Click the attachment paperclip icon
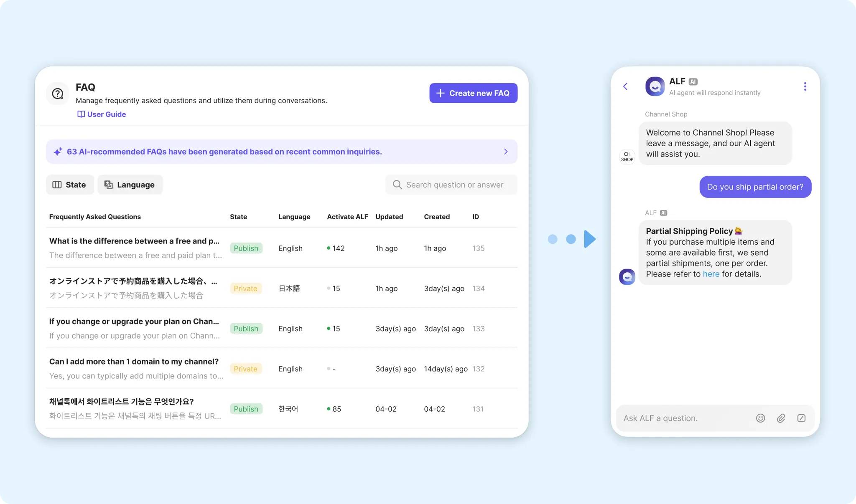Screen dimensions: 856x504 [x=781, y=418]
